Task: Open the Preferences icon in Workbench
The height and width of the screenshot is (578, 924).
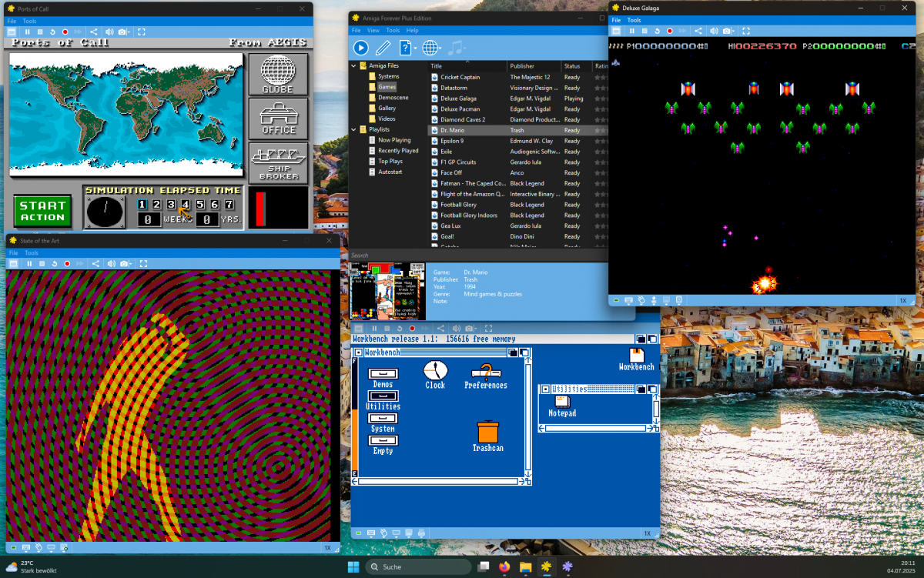Action: click(x=485, y=372)
